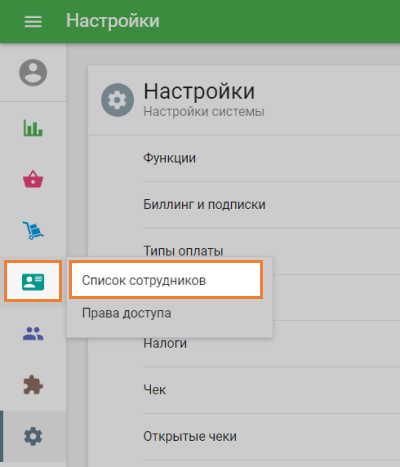
Task: Click the round gear icon beside Настройки heading
Action: pos(117,100)
